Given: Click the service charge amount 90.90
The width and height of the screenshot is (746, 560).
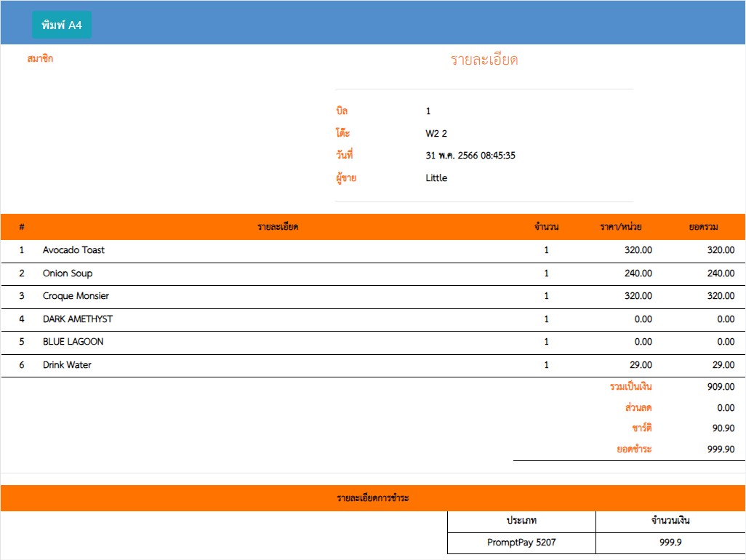Looking at the screenshot, I should click(722, 428).
